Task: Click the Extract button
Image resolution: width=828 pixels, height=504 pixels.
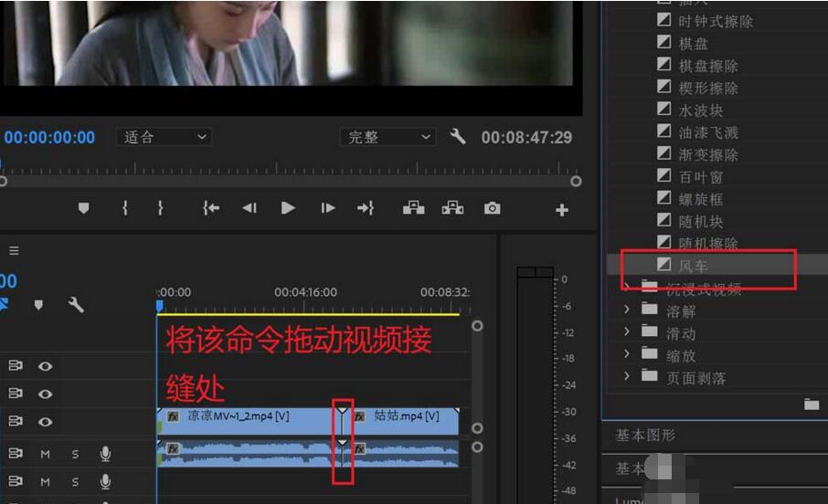Action: [452, 208]
